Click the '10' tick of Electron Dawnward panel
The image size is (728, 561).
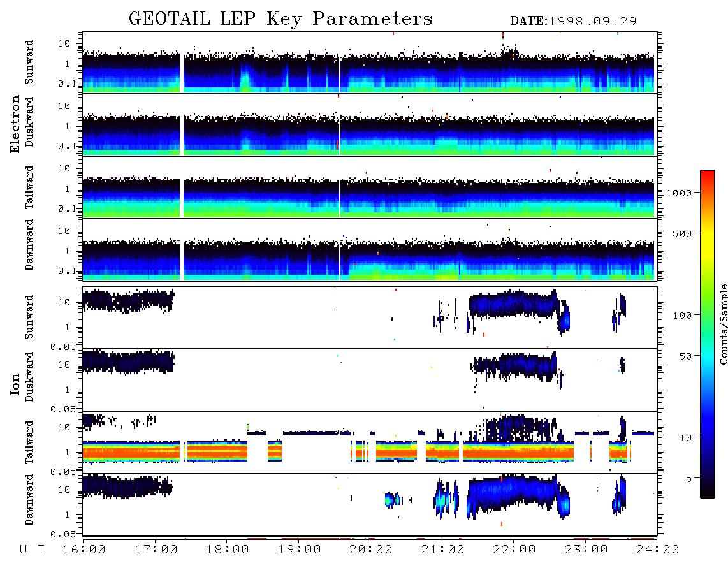pos(64,231)
